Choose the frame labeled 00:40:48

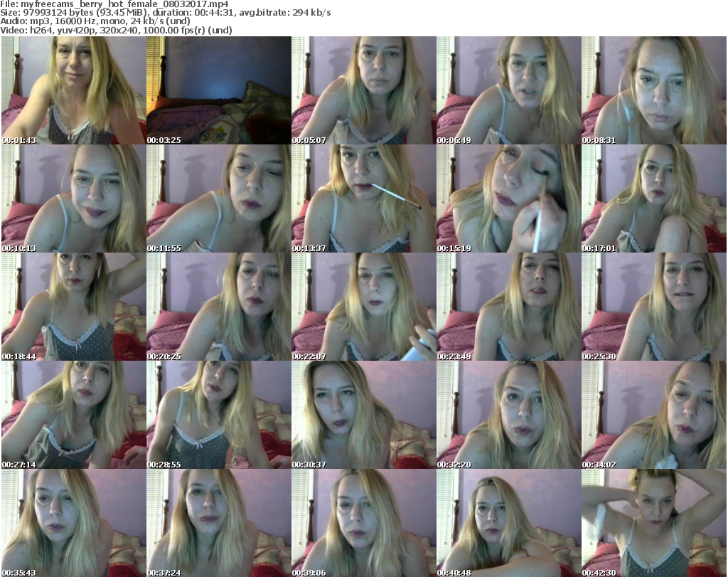pyautogui.click(x=508, y=523)
